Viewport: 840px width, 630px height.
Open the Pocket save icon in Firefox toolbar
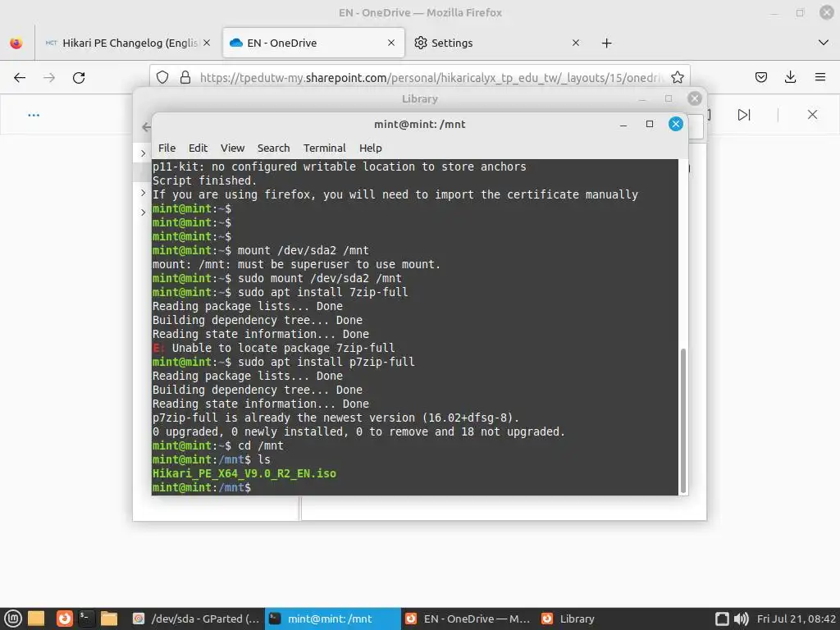pyautogui.click(x=760, y=78)
